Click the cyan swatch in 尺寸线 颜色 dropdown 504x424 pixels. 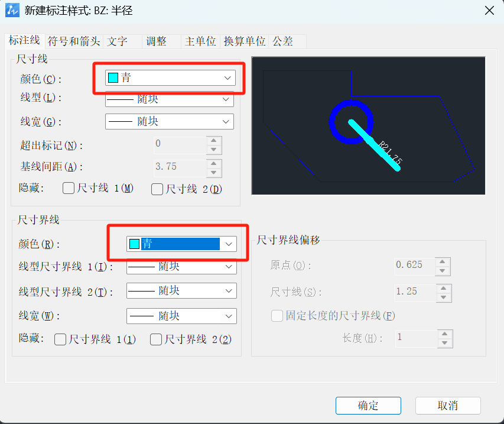113,78
